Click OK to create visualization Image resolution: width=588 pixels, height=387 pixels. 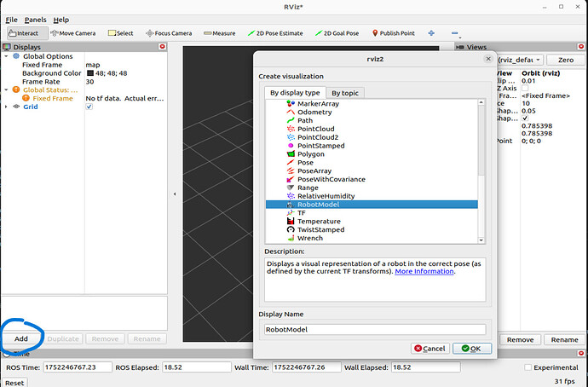472,349
